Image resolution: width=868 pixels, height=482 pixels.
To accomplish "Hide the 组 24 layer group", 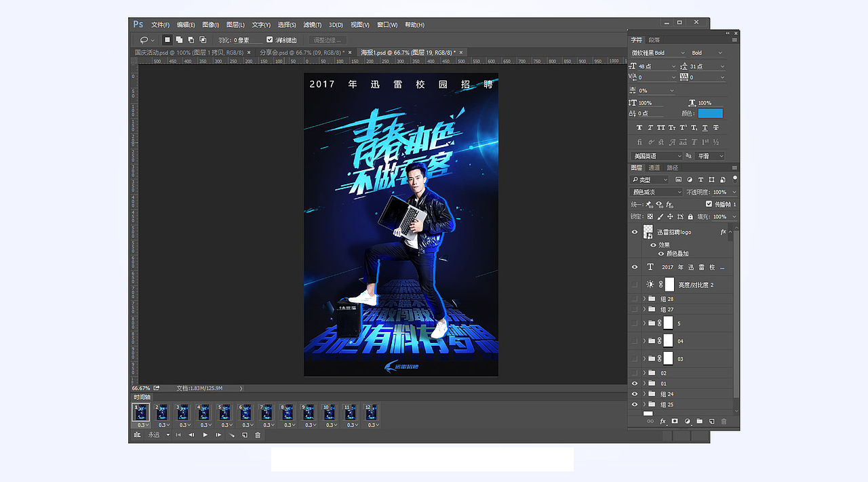I will pyautogui.click(x=635, y=394).
